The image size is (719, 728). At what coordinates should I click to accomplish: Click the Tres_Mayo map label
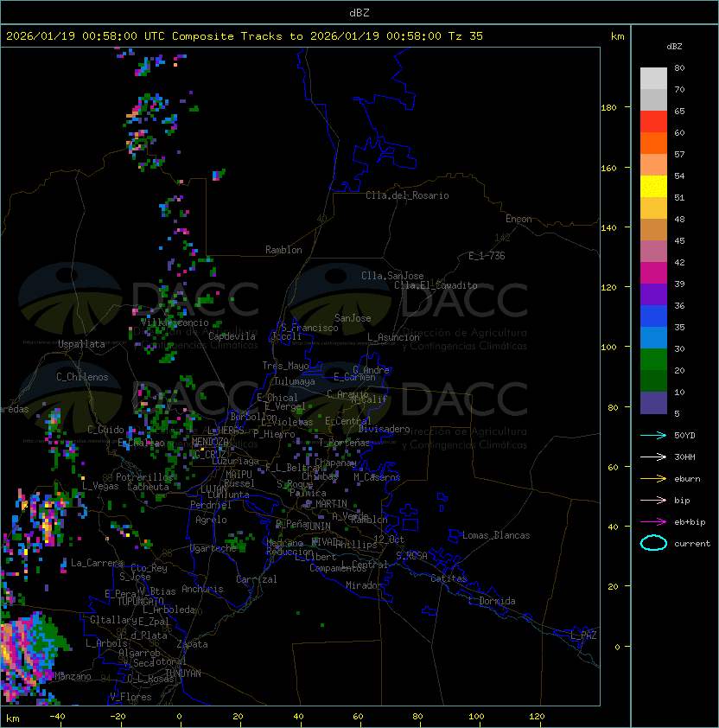(x=285, y=366)
